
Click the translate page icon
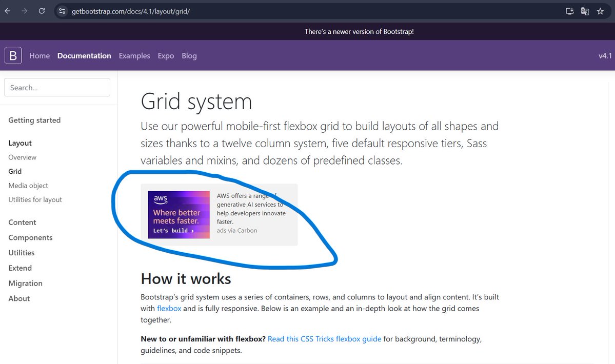(x=585, y=11)
